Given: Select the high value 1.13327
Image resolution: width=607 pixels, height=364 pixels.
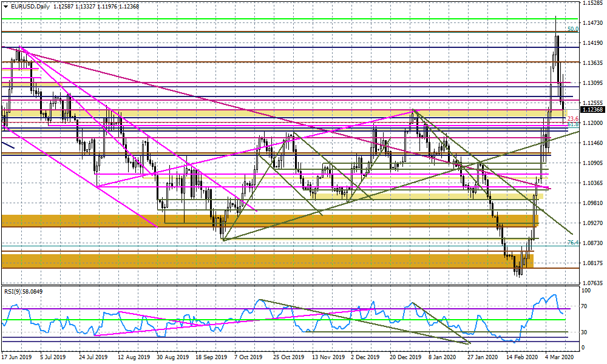Looking at the screenshot, I should pos(84,7).
